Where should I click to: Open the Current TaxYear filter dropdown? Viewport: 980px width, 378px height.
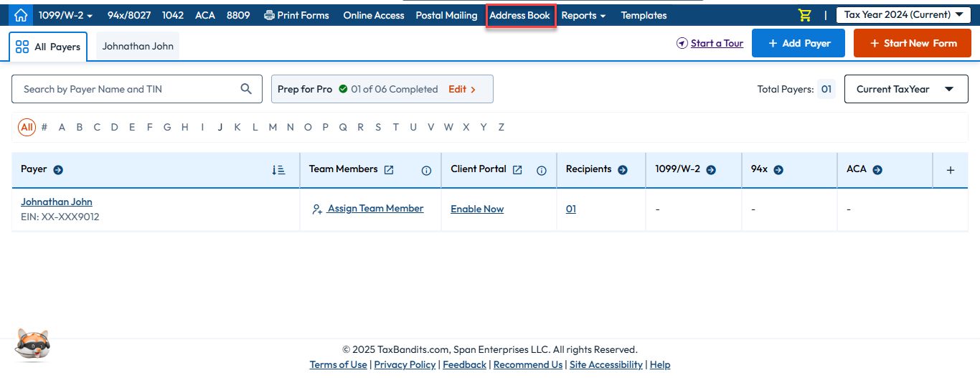click(x=906, y=89)
